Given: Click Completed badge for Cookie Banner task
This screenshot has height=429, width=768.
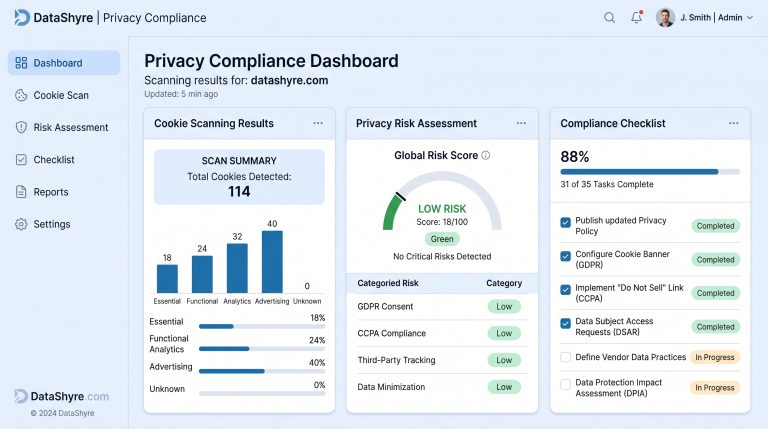Looking at the screenshot, I should 716,260.
